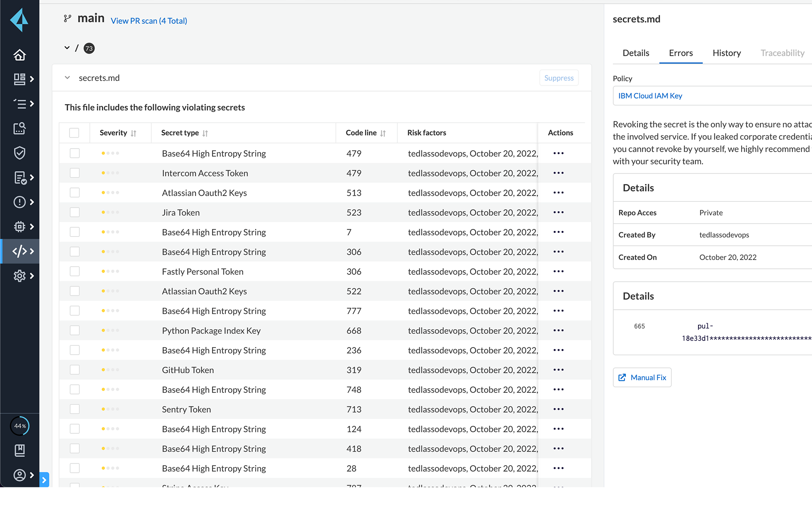Open the Dashboards icon in sidebar
812x508 pixels.
coord(19,79)
